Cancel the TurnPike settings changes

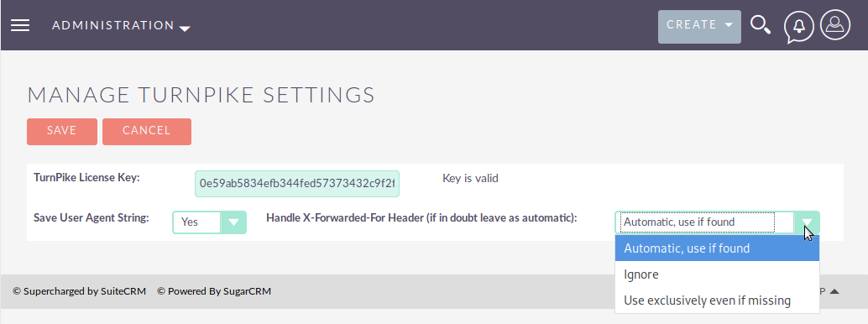pyautogui.click(x=147, y=131)
